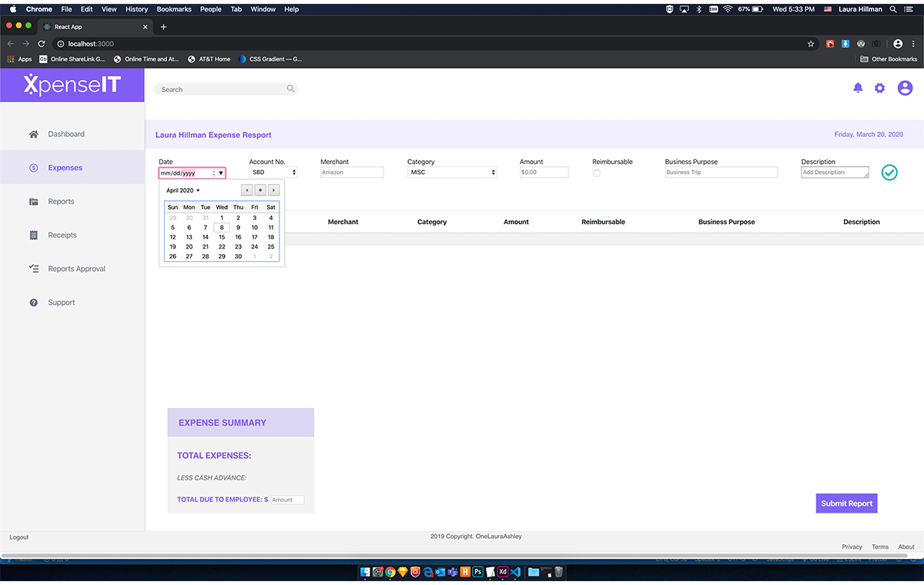The image size is (924, 585).
Task: Bookmark this page with the star icon
Action: point(811,44)
